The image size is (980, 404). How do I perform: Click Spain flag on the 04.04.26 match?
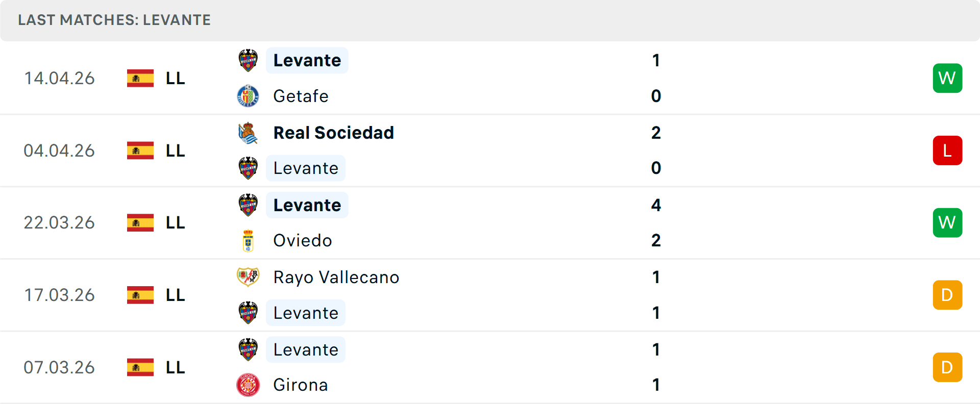[x=140, y=150]
